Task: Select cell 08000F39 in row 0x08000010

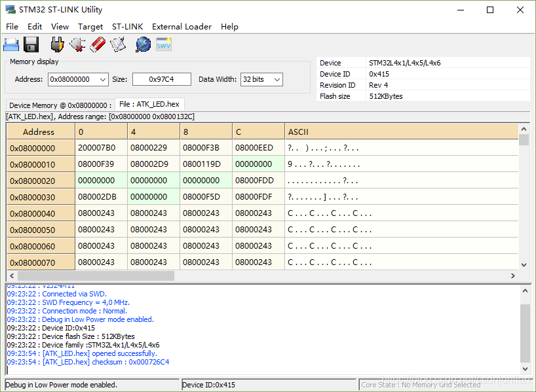Action: pyautogui.click(x=101, y=164)
